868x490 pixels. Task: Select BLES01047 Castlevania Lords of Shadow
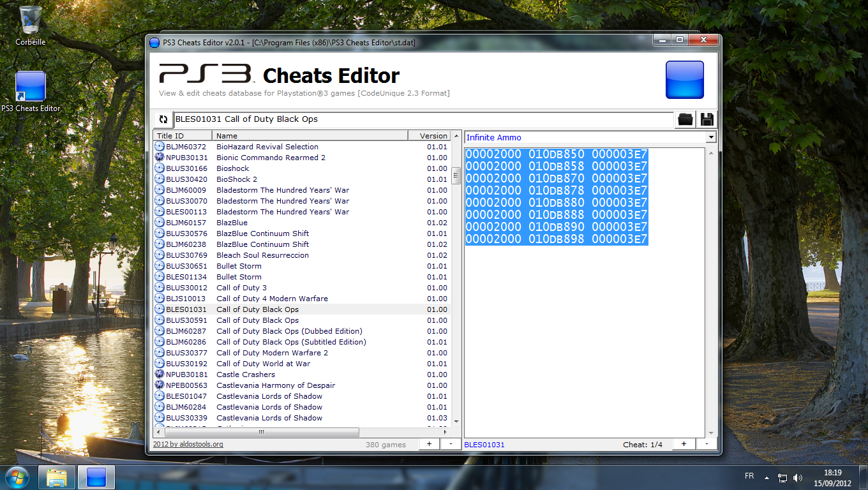pos(302,396)
